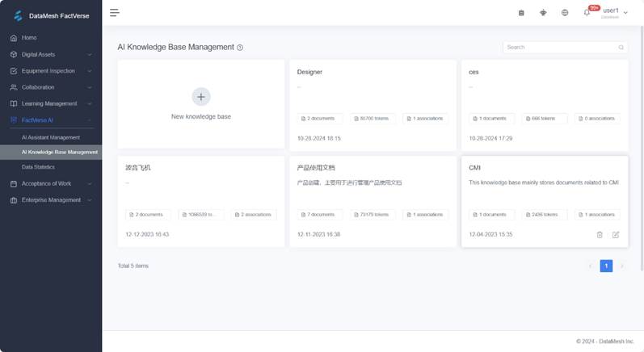644x352 pixels.
Task: Click the help icon beside page title
Action: click(x=240, y=48)
